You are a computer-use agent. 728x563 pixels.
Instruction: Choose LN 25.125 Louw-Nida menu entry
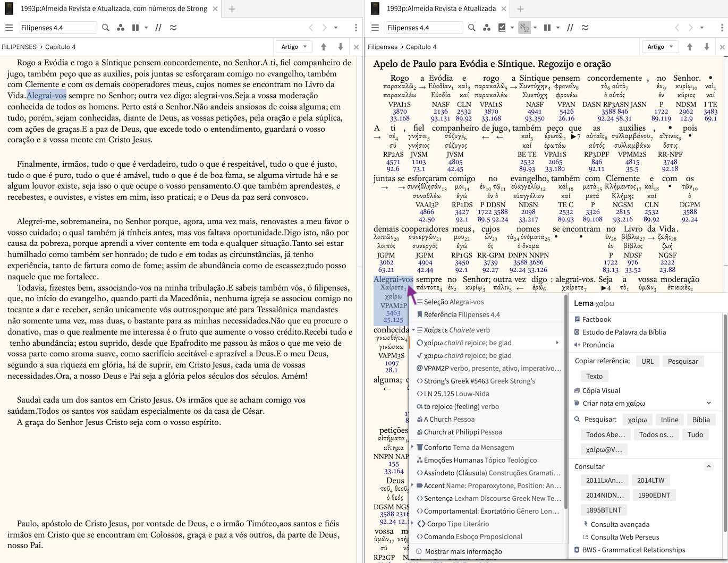click(x=486, y=394)
